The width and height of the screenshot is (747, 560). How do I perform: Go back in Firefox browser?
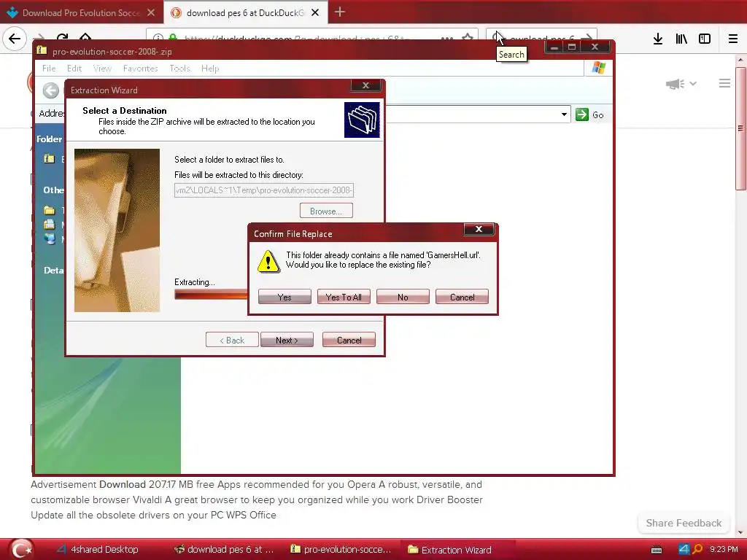click(x=15, y=39)
